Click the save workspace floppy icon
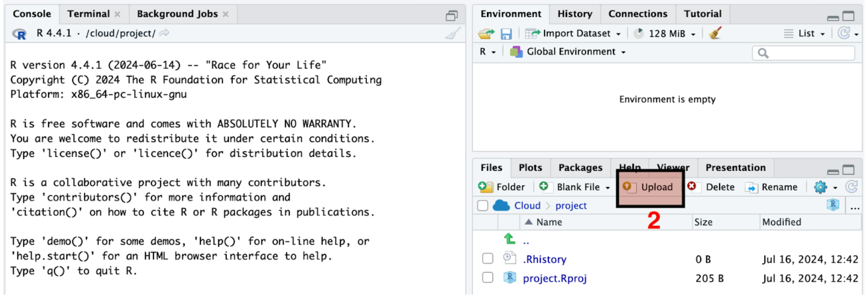Viewport: 868px width, 307px height. 506,34
